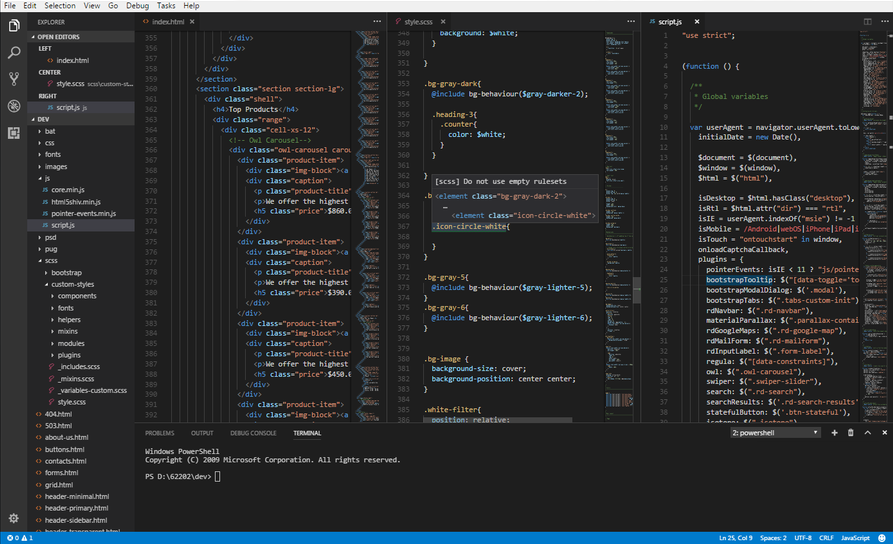Switch to the PROBLEMS panel tab

[159, 433]
